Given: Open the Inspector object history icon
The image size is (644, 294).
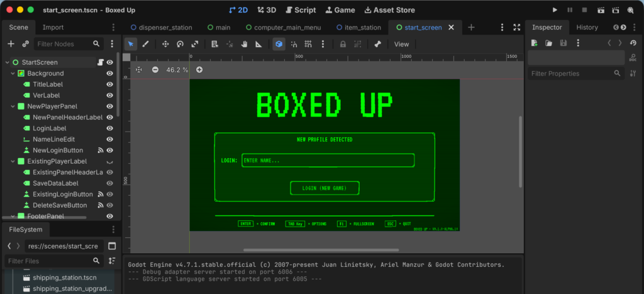Looking at the screenshot, I should pyautogui.click(x=633, y=43).
